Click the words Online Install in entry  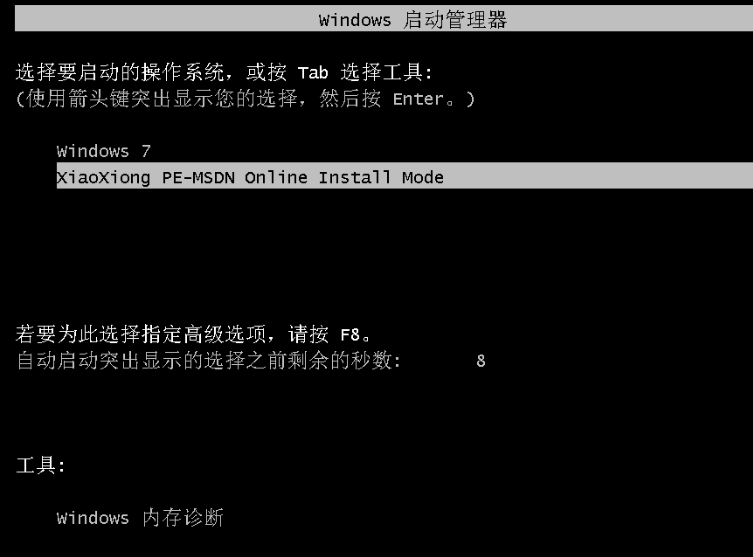(318, 178)
